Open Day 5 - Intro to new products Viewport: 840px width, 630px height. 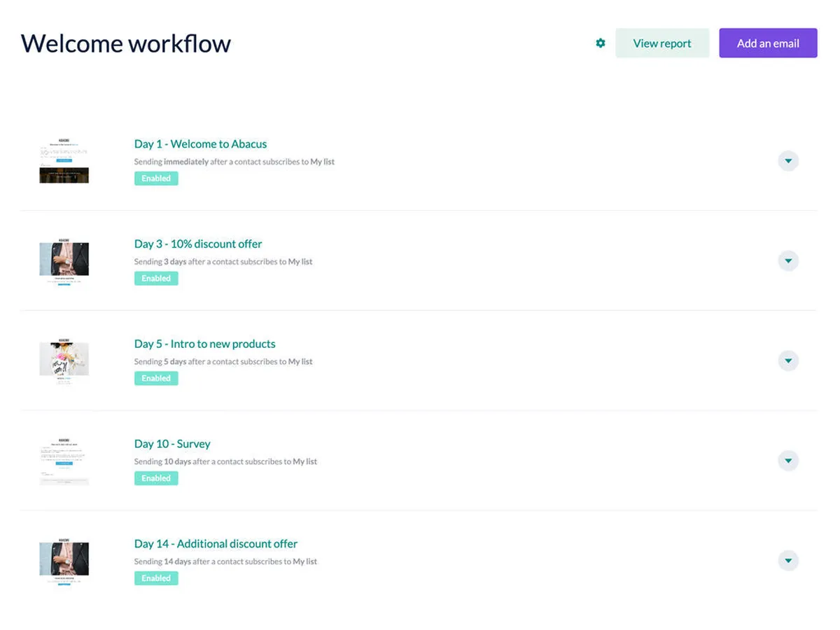(x=204, y=344)
